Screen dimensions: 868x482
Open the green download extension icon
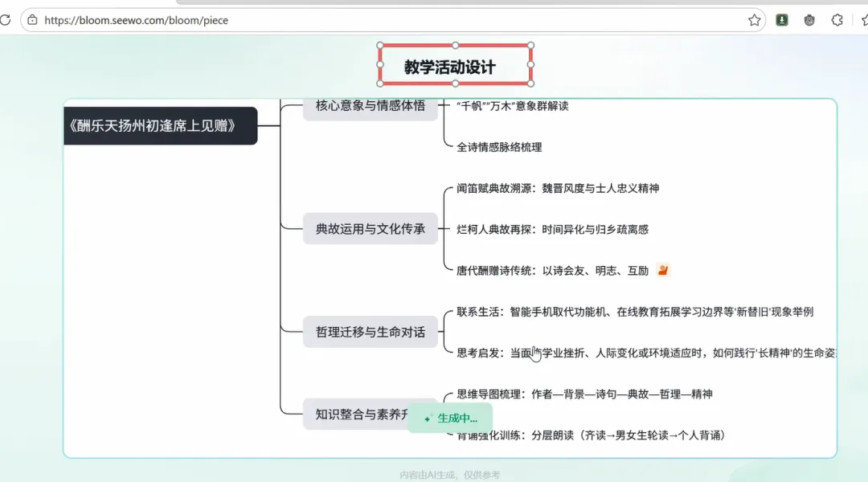pyautogui.click(x=782, y=20)
